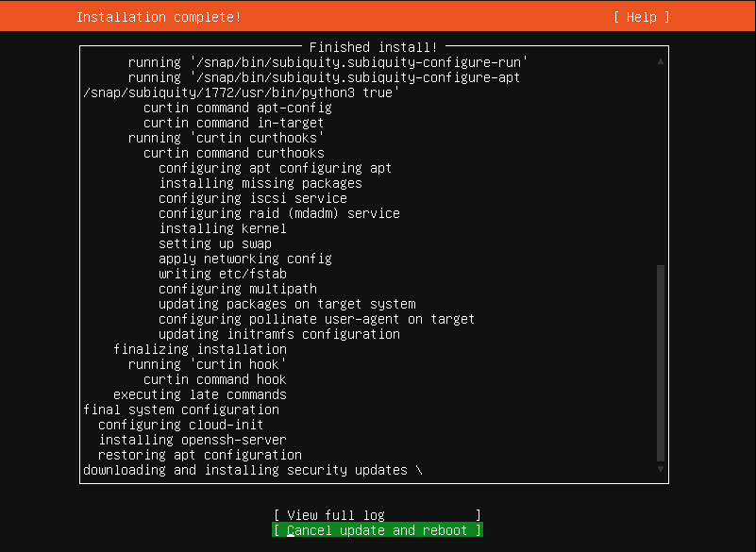Select the 'setting up swap' log entry
Image resolution: width=756 pixels, height=552 pixels.
click(215, 243)
